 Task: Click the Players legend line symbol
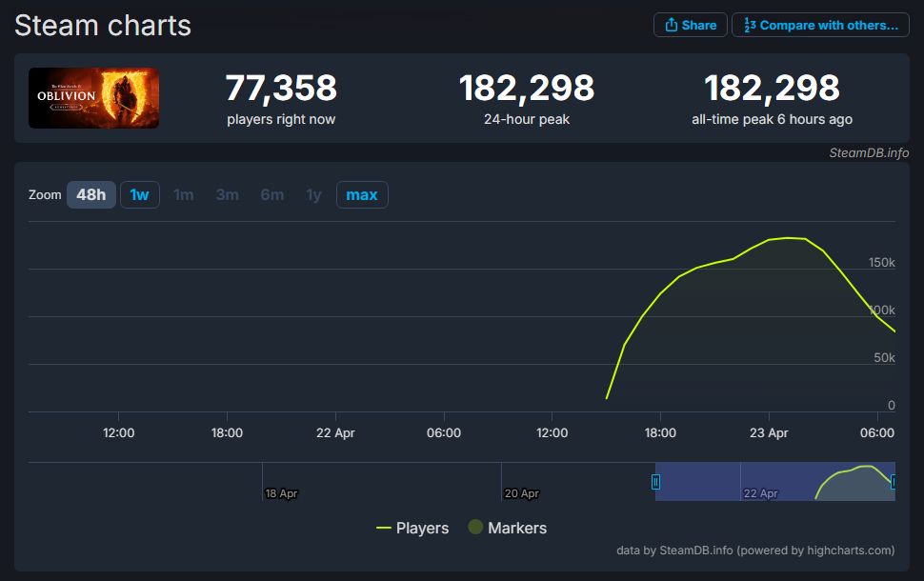click(384, 528)
